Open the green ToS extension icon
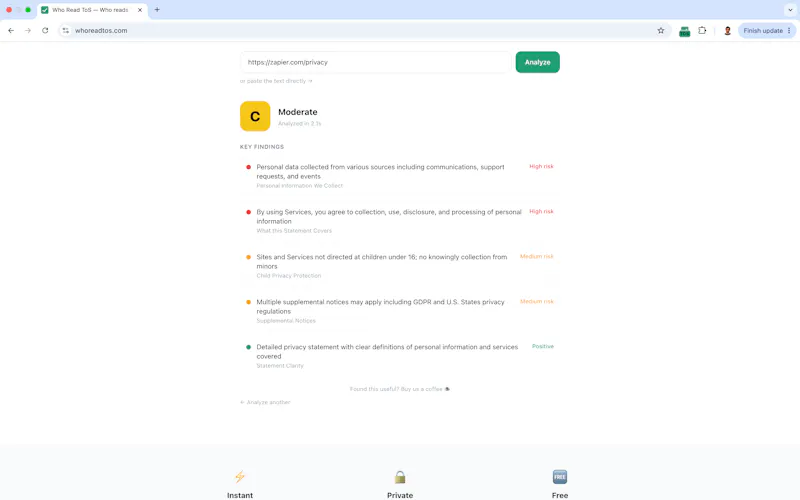This screenshot has width=800, height=500. [x=684, y=31]
